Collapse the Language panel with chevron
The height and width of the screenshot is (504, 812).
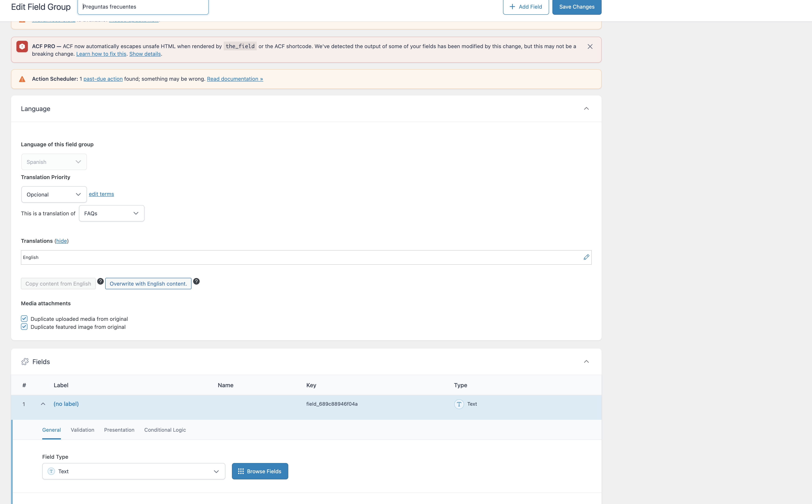[x=586, y=109]
